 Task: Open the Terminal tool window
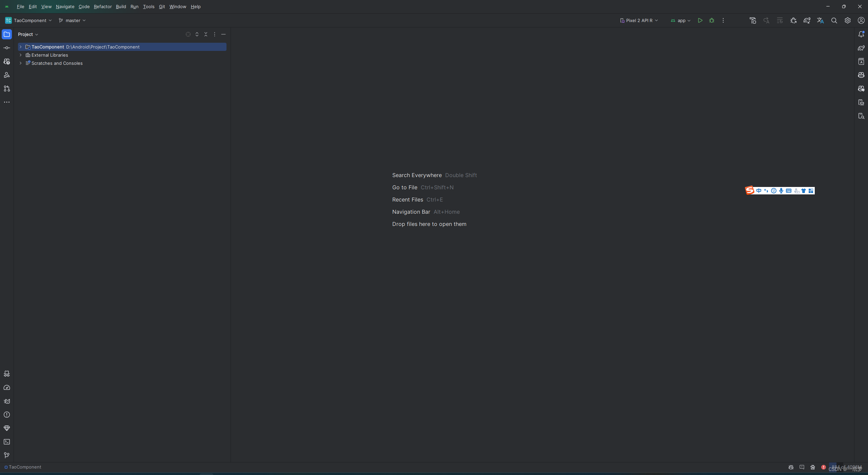(x=7, y=442)
